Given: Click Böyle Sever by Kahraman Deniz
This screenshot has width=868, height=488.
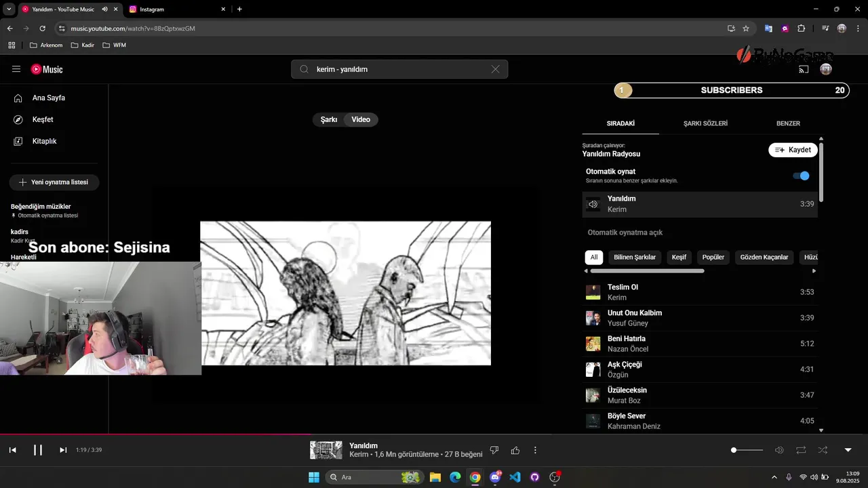Looking at the screenshot, I should pyautogui.click(x=700, y=421).
